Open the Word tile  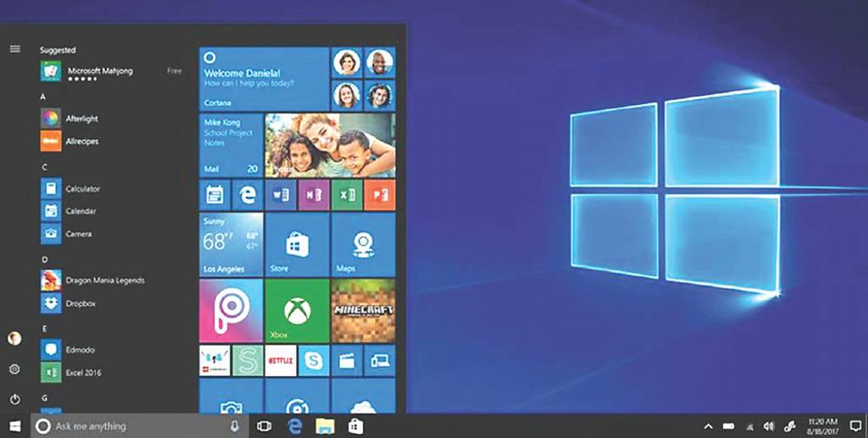coord(280,195)
